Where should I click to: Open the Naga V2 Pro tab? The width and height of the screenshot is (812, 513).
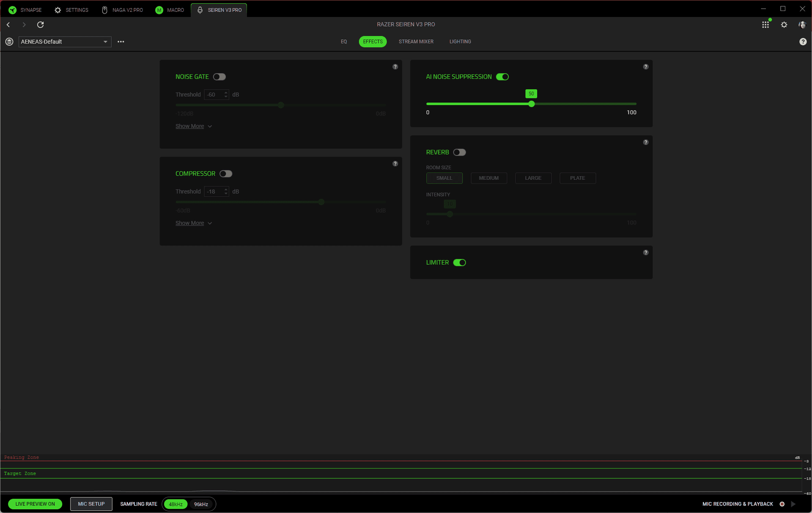(122, 10)
